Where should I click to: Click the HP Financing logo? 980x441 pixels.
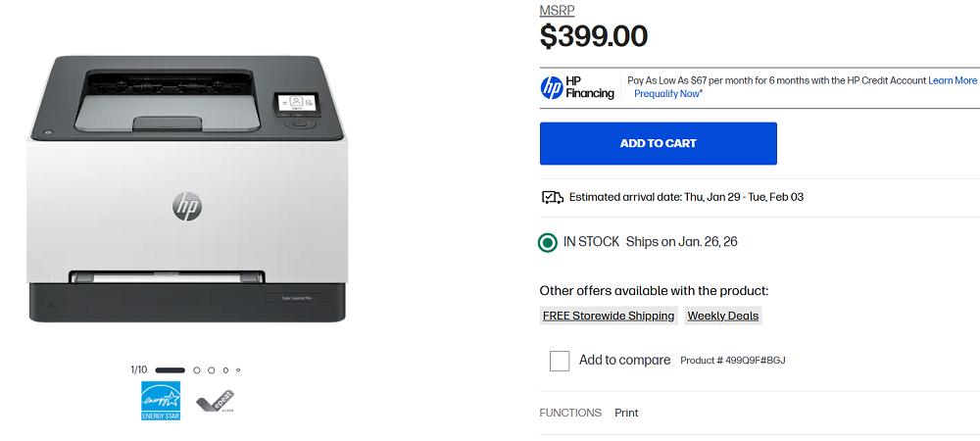pos(578,88)
